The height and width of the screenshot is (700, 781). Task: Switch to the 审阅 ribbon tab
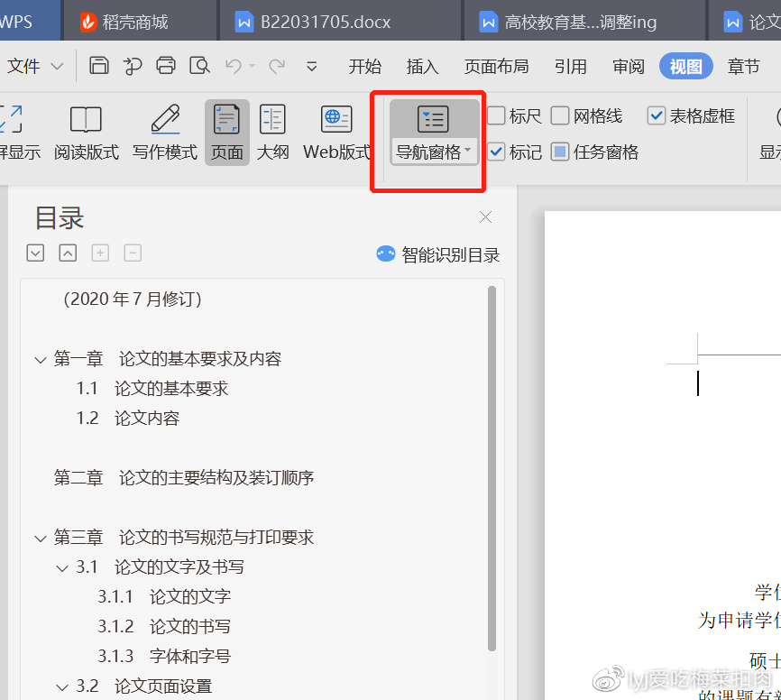point(628,66)
